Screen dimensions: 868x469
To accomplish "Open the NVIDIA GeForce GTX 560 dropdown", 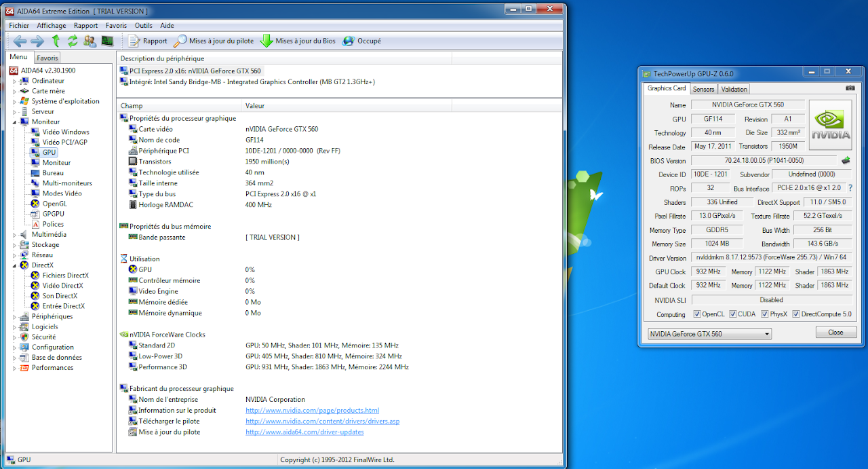I will click(709, 334).
